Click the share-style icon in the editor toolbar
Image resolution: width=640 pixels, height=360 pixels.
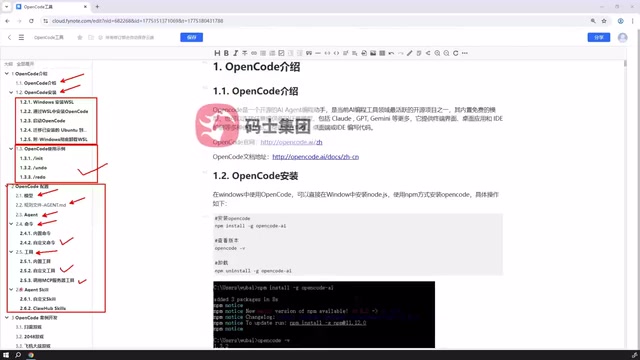428,53
